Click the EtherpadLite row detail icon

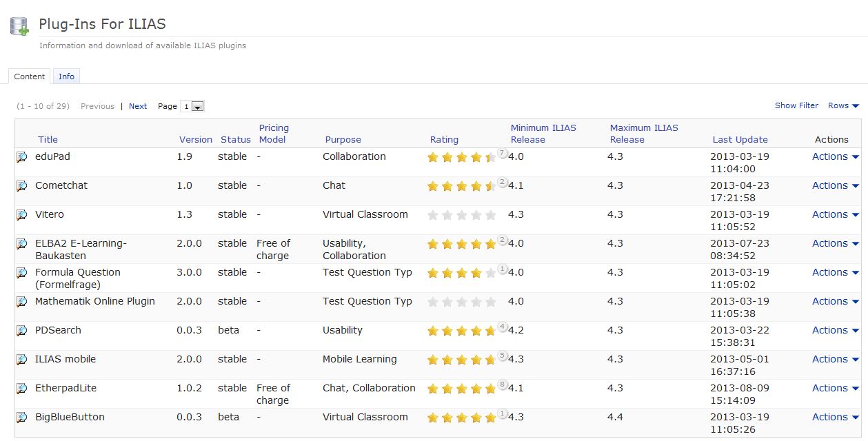(x=21, y=389)
